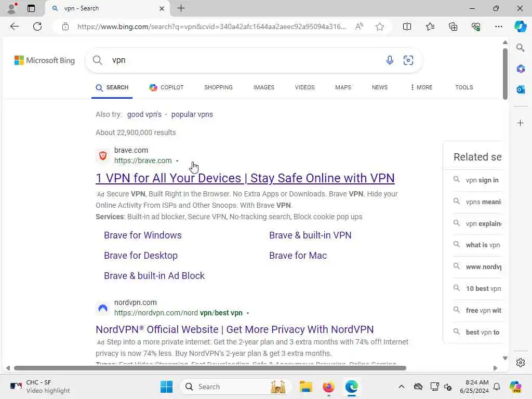
Task: Try the suggestion popular vpns
Action: click(192, 114)
